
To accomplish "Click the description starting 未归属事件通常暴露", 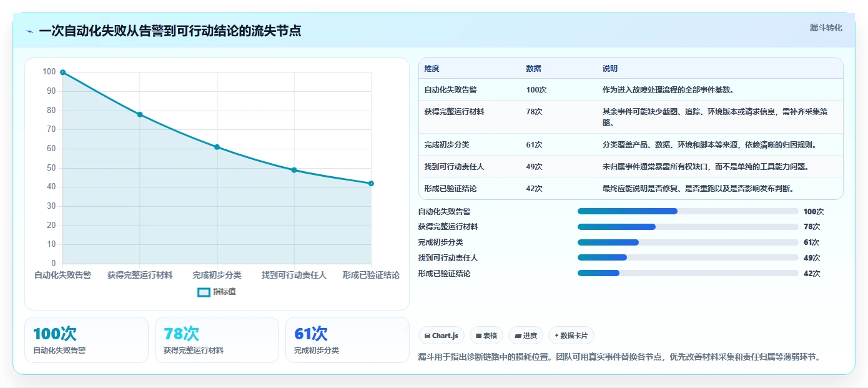I will [706, 167].
